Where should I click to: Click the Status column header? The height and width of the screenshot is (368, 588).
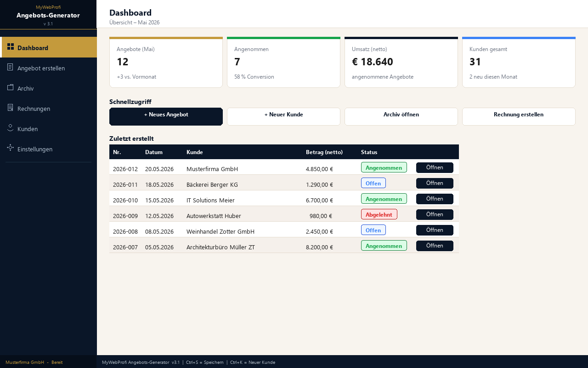[x=369, y=152]
